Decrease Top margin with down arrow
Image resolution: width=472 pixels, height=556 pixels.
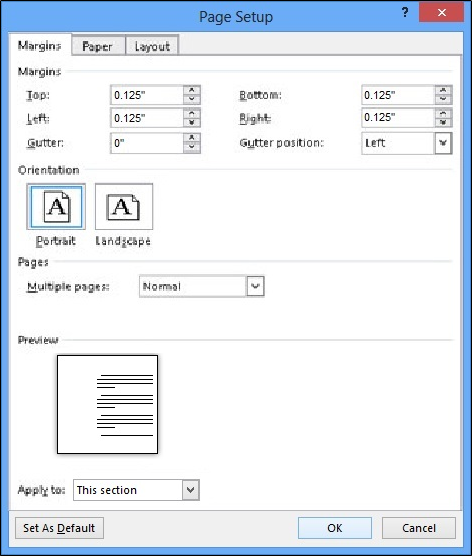192,99
